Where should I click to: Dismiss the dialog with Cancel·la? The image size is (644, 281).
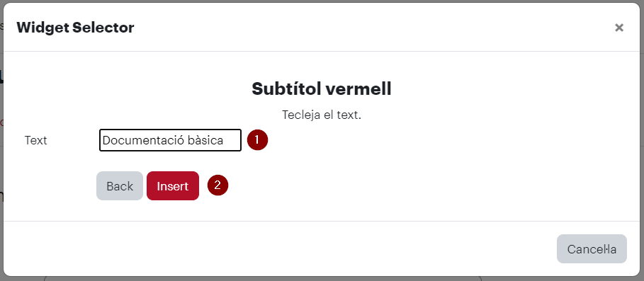tap(592, 248)
